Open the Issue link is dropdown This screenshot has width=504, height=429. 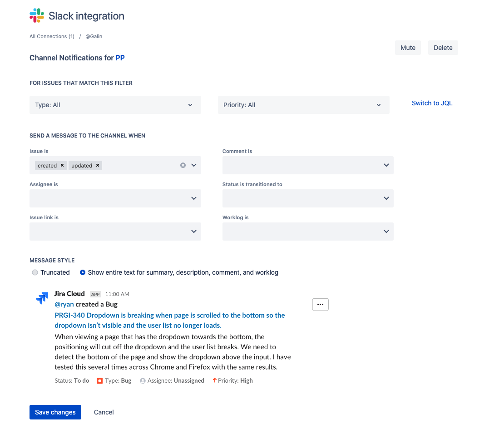115,232
